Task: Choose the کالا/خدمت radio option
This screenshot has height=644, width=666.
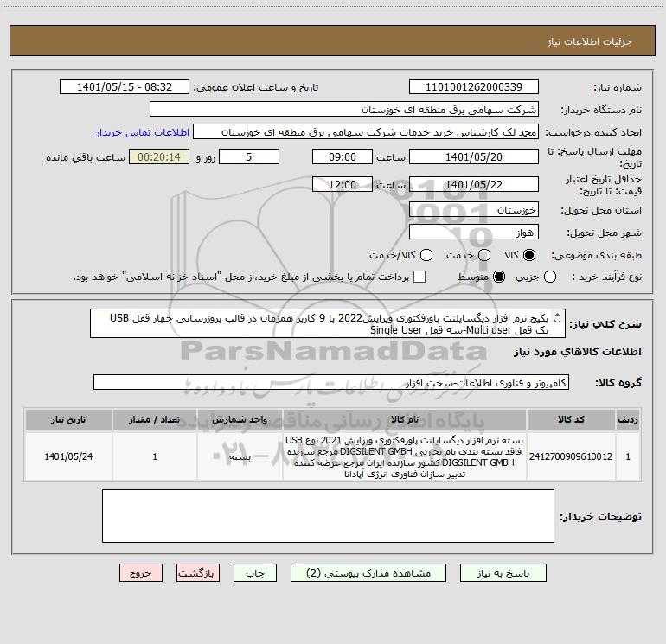Action: [x=426, y=255]
